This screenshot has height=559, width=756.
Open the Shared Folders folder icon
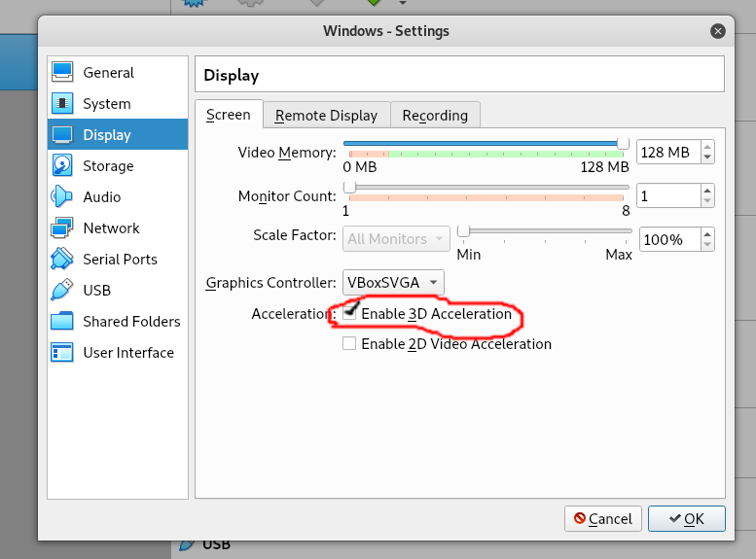(x=62, y=321)
